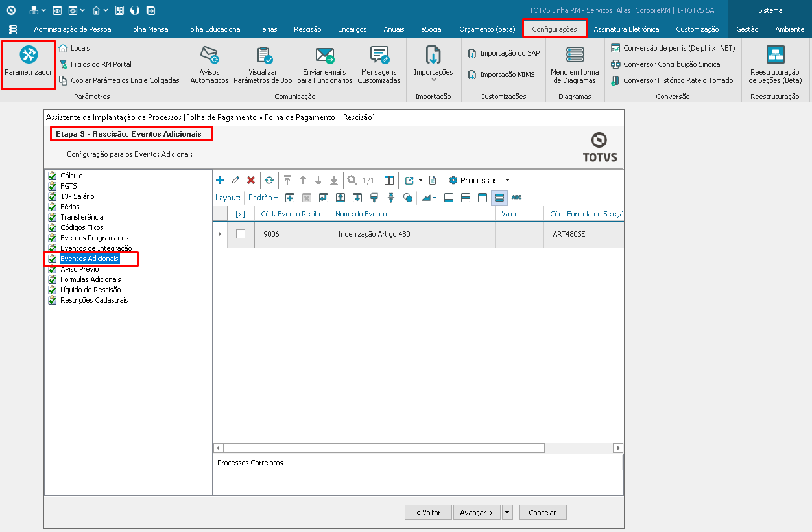812x532 pixels.
Task: Open Copiar Parâmetros Entre Coligadas
Action: pyautogui.click(x=119, y=80)
